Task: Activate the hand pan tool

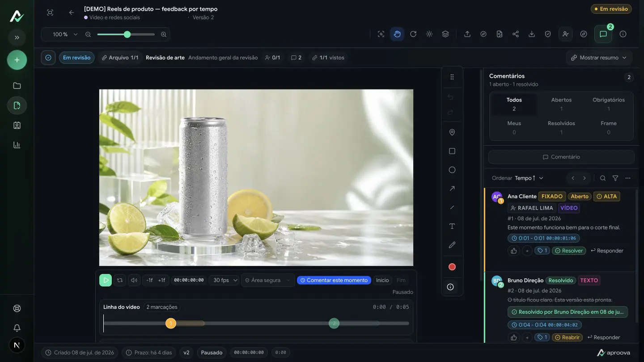Action: pos(397,34)
